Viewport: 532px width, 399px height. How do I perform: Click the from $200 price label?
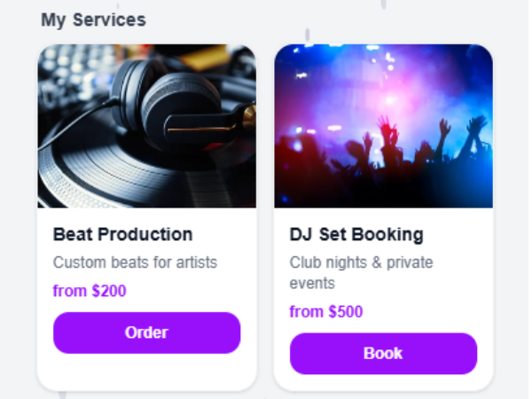pos(90,291)
